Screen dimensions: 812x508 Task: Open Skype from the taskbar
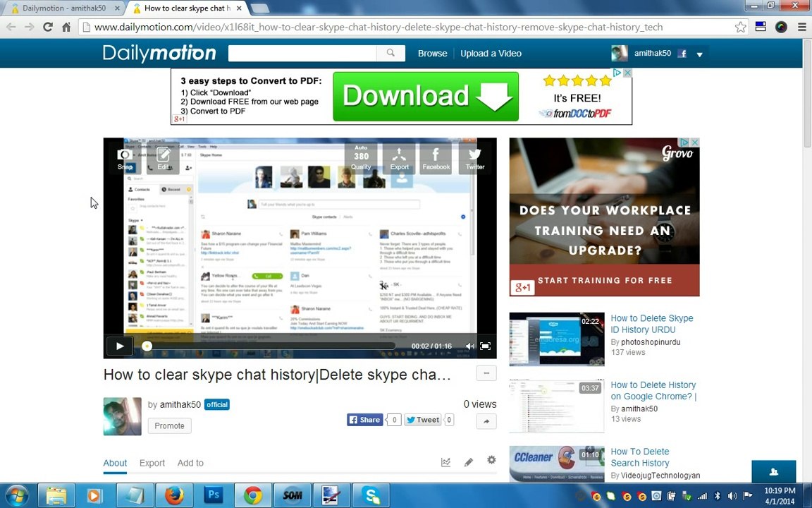(371, 495)
